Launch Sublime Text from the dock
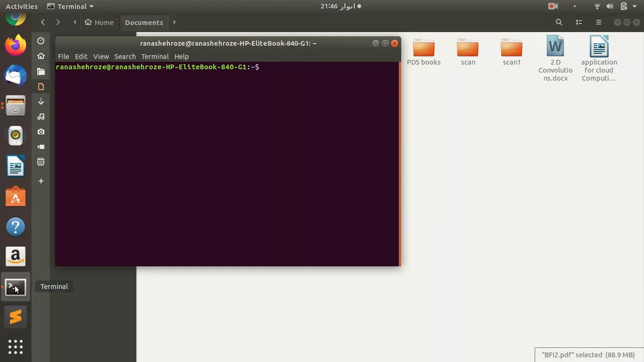The width and height of the screenshot is (644, 362). [x=15, y=317]
